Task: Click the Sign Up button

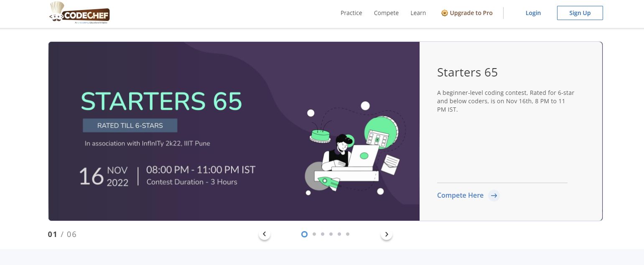Action: click(x=580, y=13)
